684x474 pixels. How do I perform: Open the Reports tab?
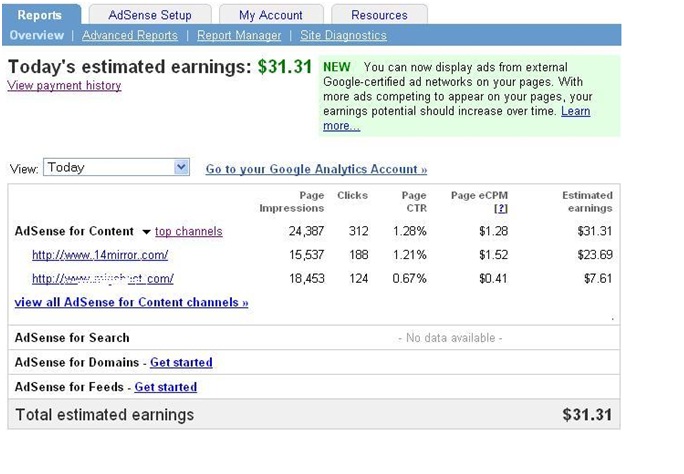tap(41, 15)
